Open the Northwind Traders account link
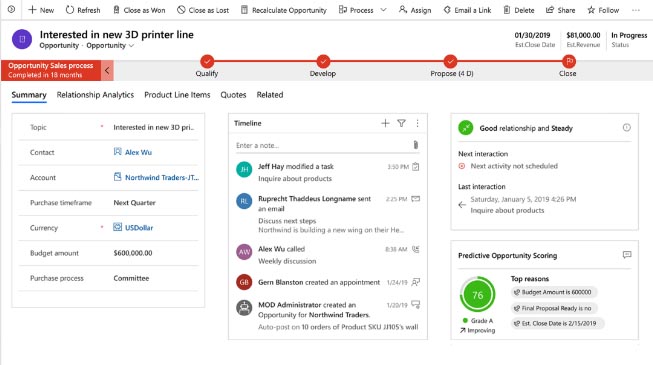Screen dimensions: 653x365 point(162,178)
